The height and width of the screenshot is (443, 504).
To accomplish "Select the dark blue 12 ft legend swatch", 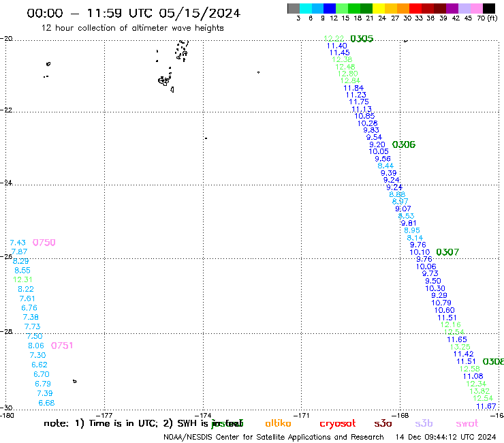I will point(330,8).
